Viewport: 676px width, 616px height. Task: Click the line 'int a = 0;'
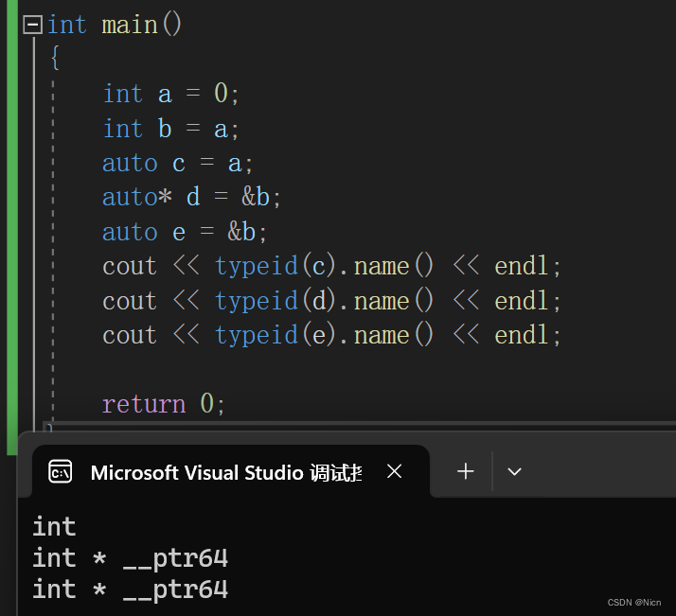click(x=170, y=94)
